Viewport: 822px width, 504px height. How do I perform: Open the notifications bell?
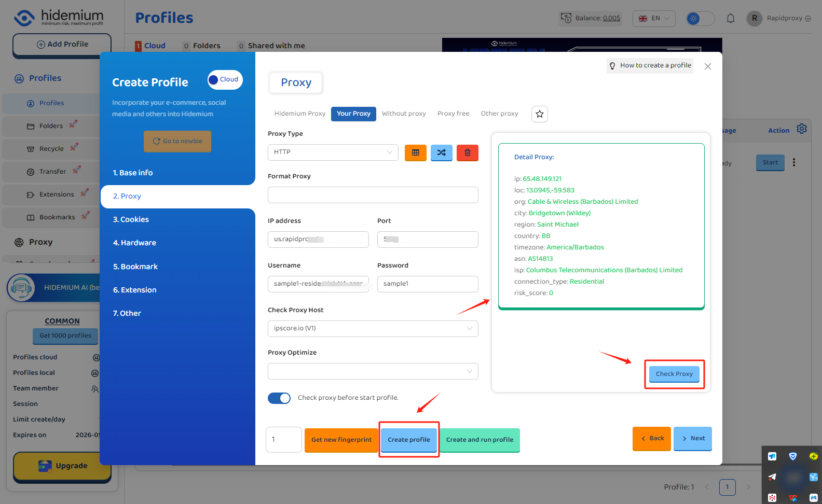pyautogui.click(x=731, y=19)
